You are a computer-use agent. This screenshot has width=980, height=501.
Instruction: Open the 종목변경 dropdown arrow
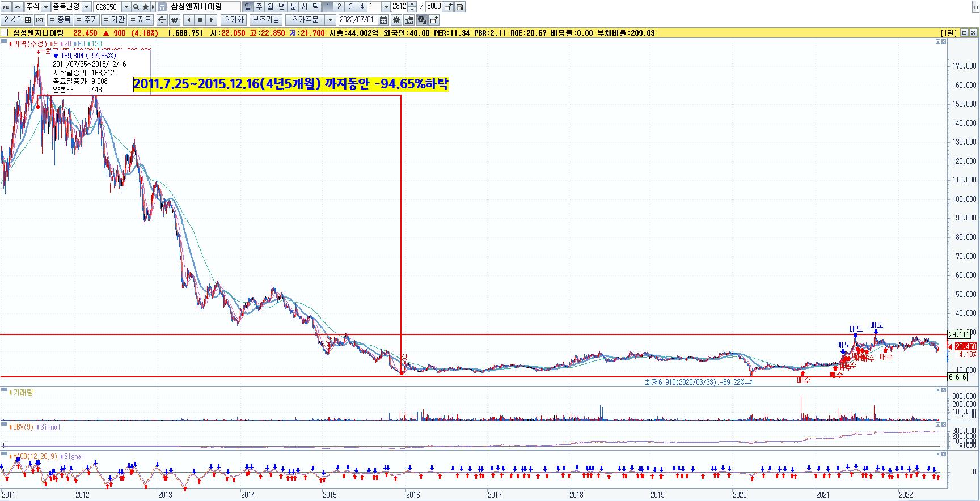87,7
